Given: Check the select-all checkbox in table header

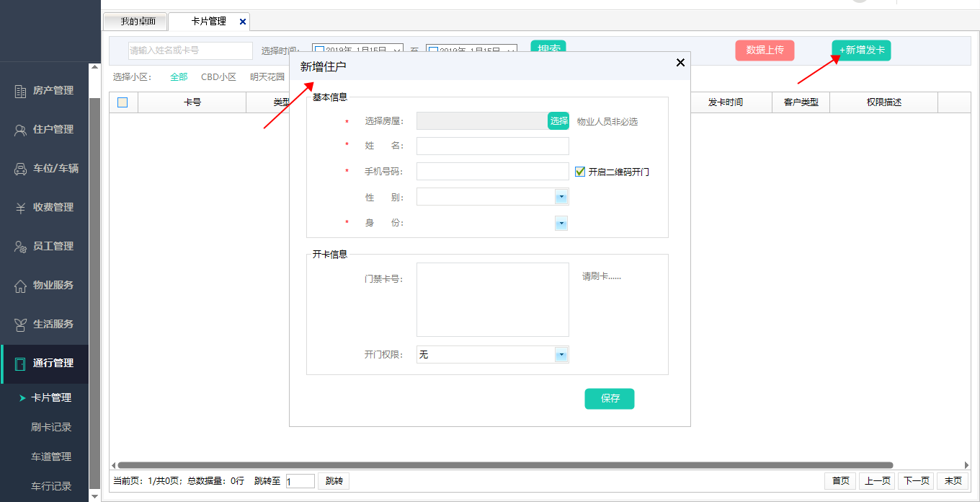Looking at the screenshot, I should pos(122,102).
